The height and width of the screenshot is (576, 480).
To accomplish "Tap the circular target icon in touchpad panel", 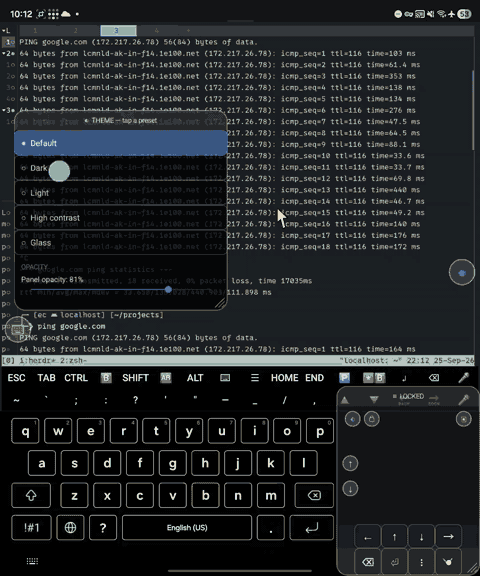I will [463, 419].
